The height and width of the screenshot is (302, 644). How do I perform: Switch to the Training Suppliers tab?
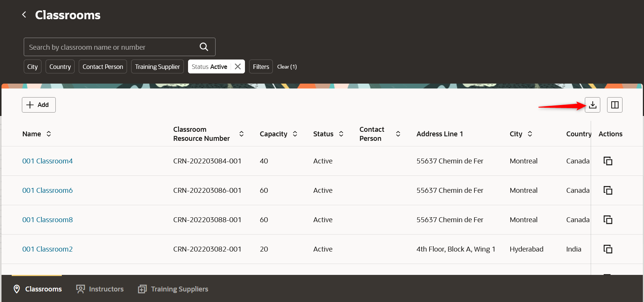pyautogui.click(x=173, y=289)
